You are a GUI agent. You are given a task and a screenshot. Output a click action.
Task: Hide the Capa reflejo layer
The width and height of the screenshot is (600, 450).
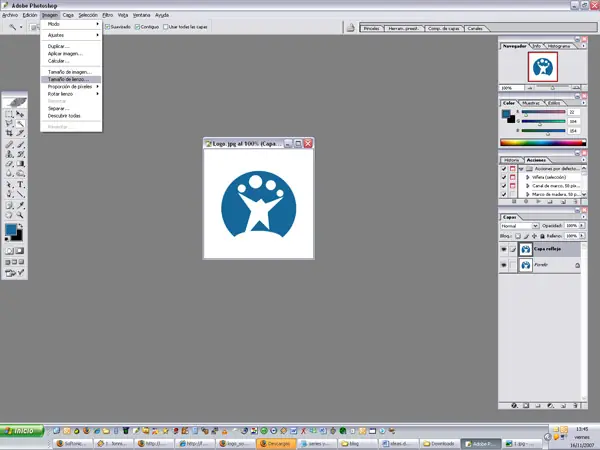click(504, 249)
